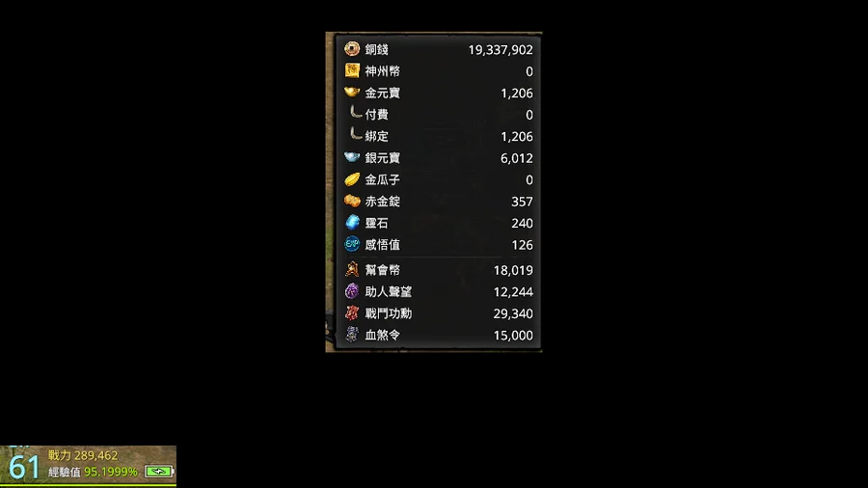Image resolution: width=868 pixels, height=488 pixels.
Task: Click the 銅錢 amount 19,337,902
Action: (x=501, y=50)
